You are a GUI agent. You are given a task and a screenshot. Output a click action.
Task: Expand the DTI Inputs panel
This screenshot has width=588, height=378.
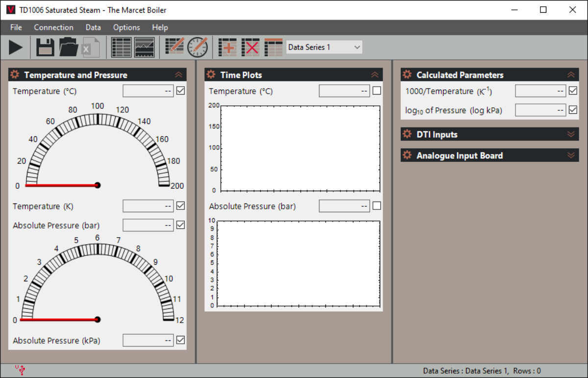click(570, 134)
